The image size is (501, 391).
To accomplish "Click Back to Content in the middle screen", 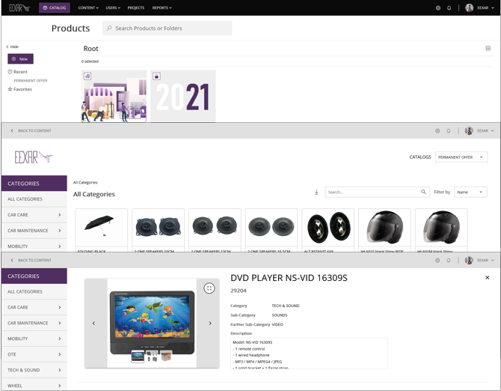I will pos(31,131).
